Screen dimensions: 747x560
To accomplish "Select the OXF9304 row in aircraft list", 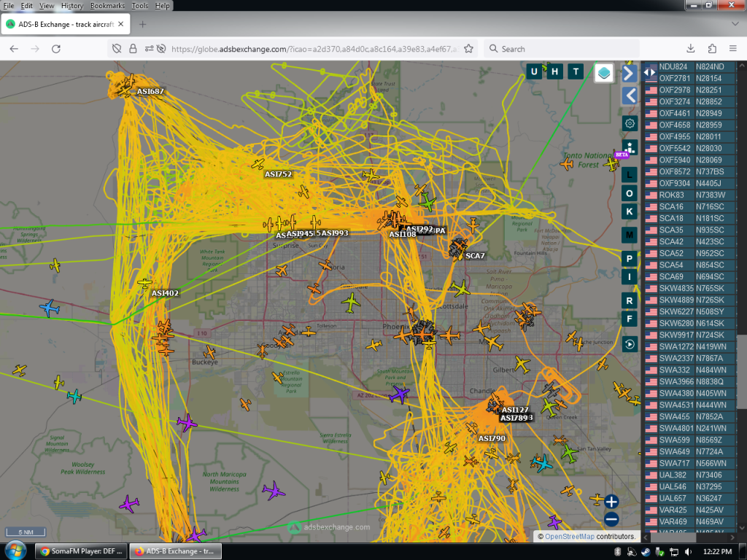I will (689, 183).
